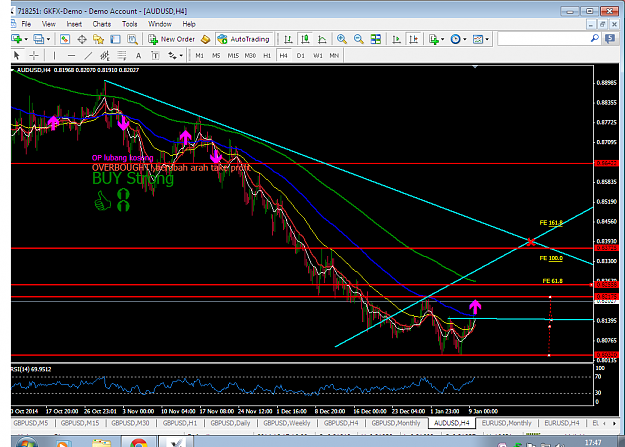Open the Strategy Tester magnifier icon
Viewport: 625px width, 447px height.
point(132,39)
